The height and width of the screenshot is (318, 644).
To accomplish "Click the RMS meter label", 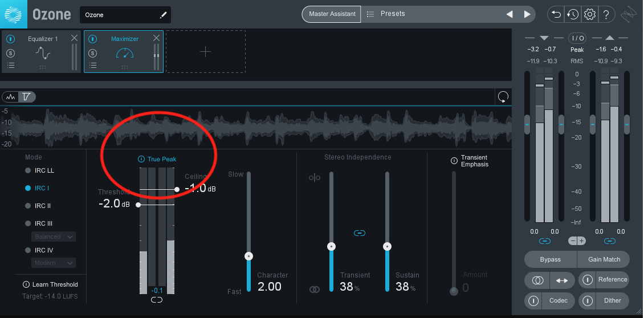I will pos(577,61).
